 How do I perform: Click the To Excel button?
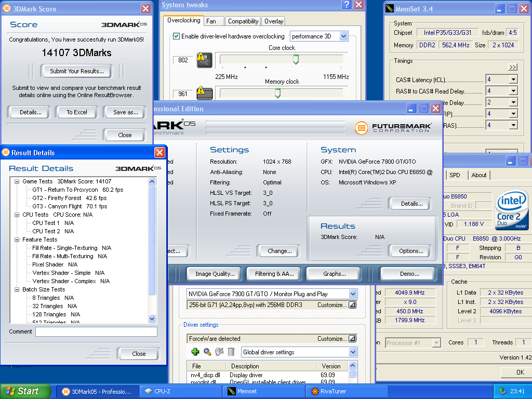(x=77, y=112)
